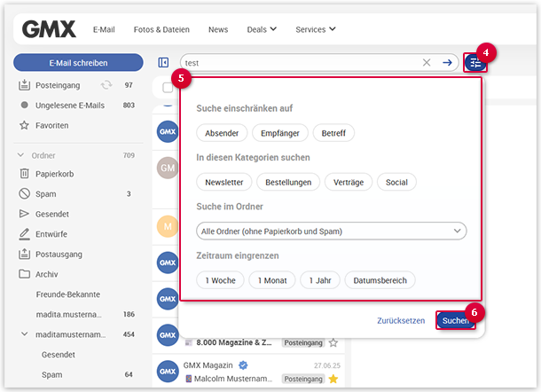Toggle the Betreff search filter

tap(333, 133)
